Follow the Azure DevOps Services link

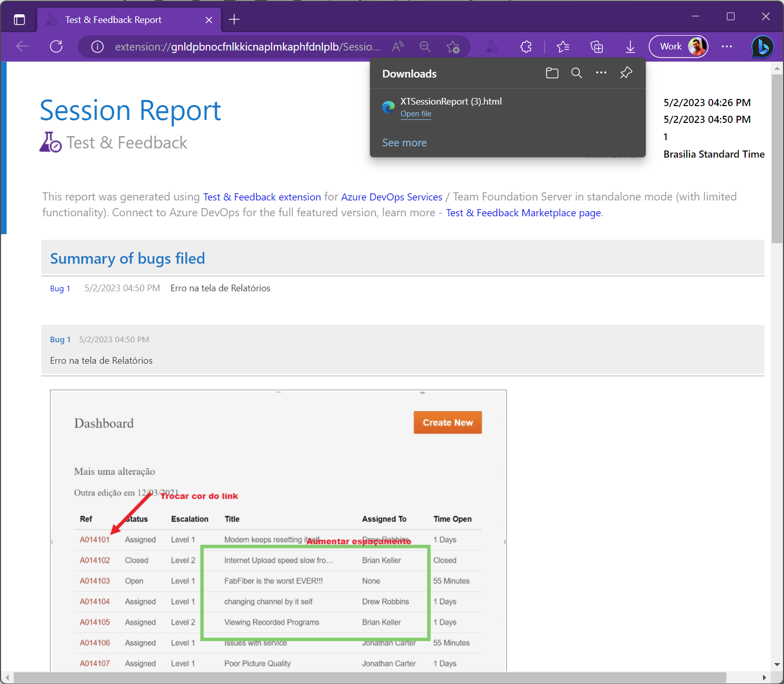click(x=391, y=197)
